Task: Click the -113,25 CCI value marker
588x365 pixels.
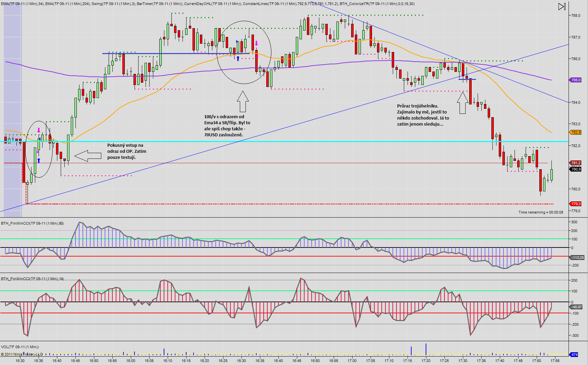Action: click(577, 258)
